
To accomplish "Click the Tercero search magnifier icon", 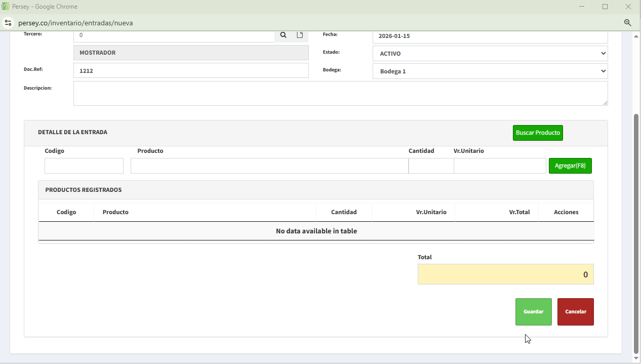I will click(284, 35).
